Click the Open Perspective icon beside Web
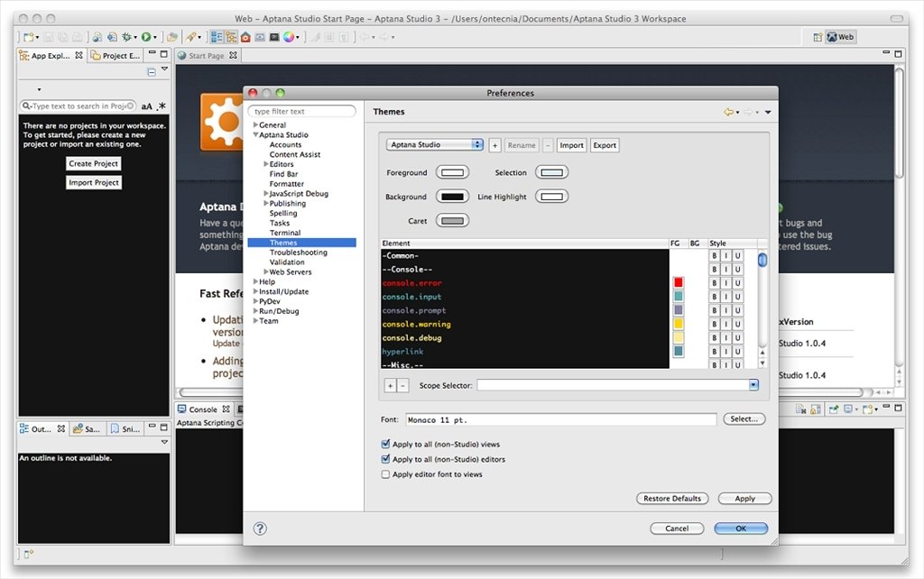924x579 pixels. tap(818, 37)
